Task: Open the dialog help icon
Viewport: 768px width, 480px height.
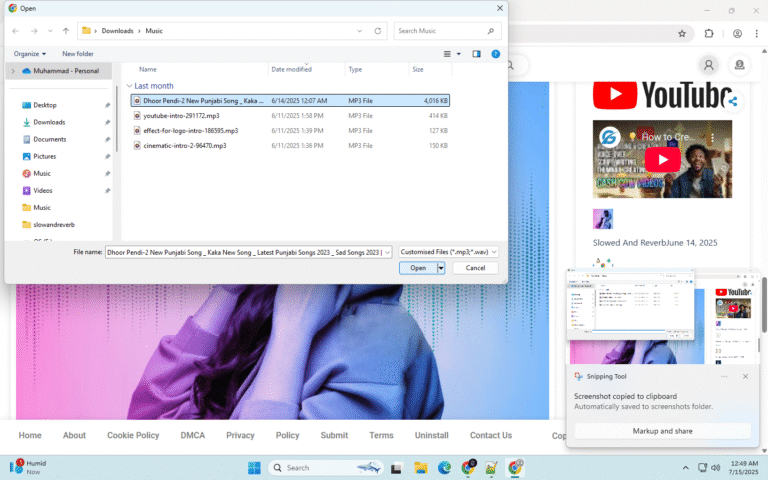Action: tap(496, 53)
